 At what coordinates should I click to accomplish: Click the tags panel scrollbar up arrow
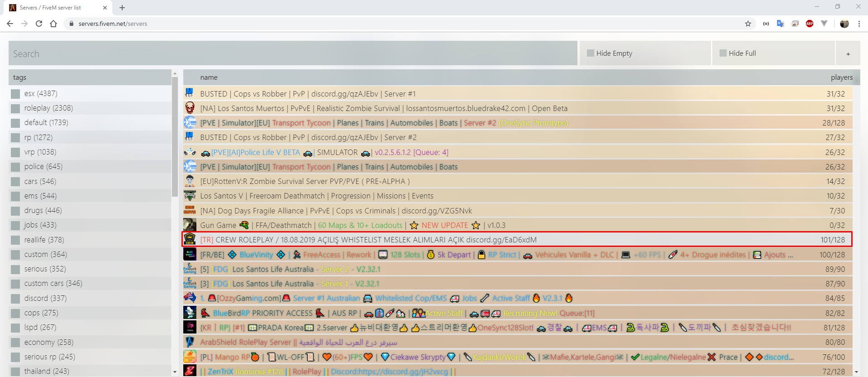pyautogui.click(x=175, y=73)
